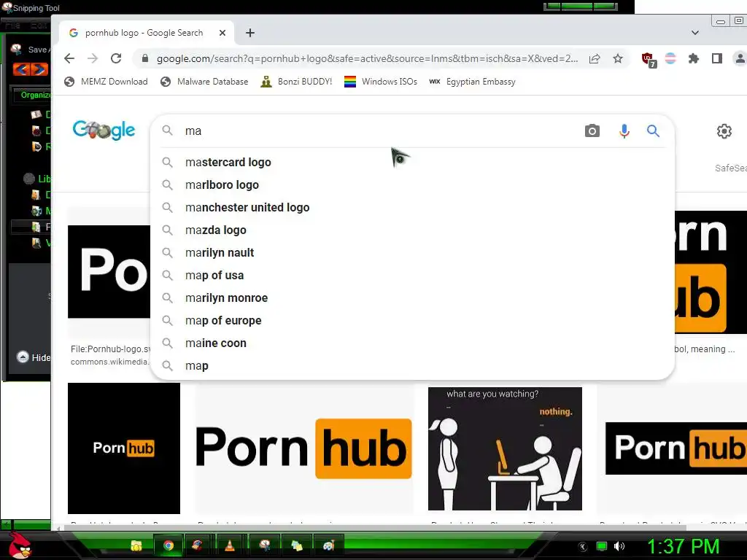This screenshot has width=747, height=560.
Task: Open a new Chrome tab
Action: click(x=250, y=33)
